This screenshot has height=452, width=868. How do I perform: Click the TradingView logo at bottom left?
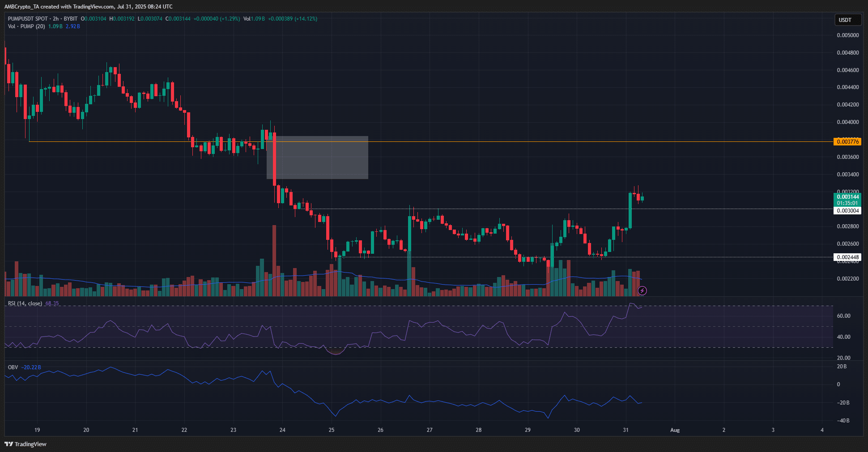click(x=26, y=444)
